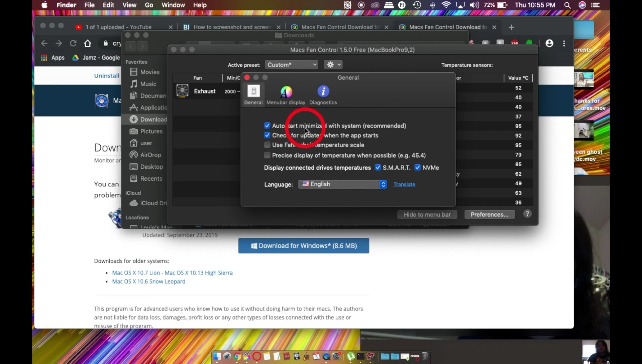642x364 pixels.
Task: Open the Finder menu
Action: coord(66,5)
